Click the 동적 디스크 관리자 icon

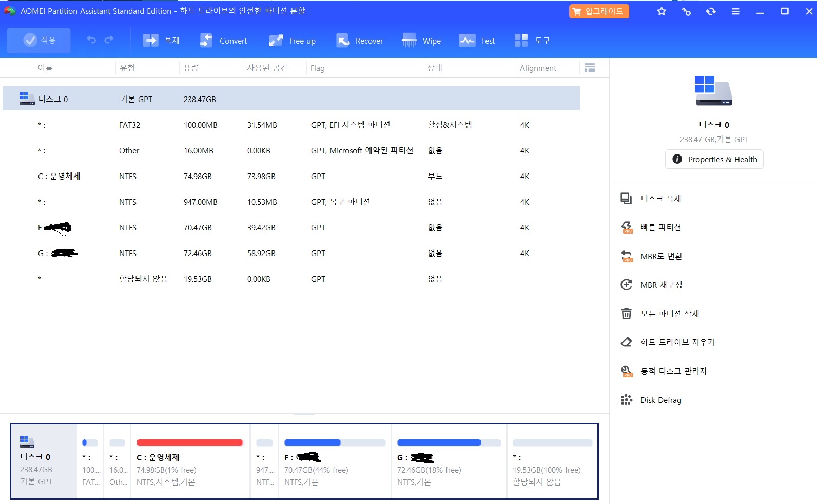coord(627,371)
